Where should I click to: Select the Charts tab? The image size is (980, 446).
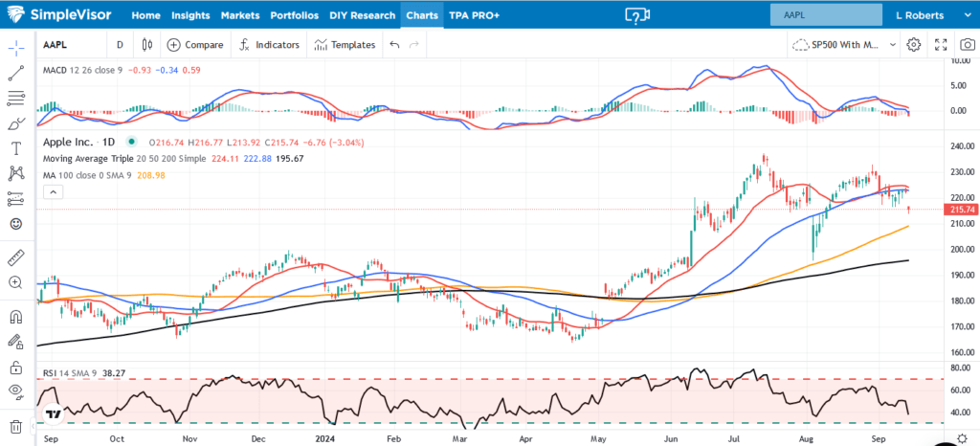tap(422, 15)
